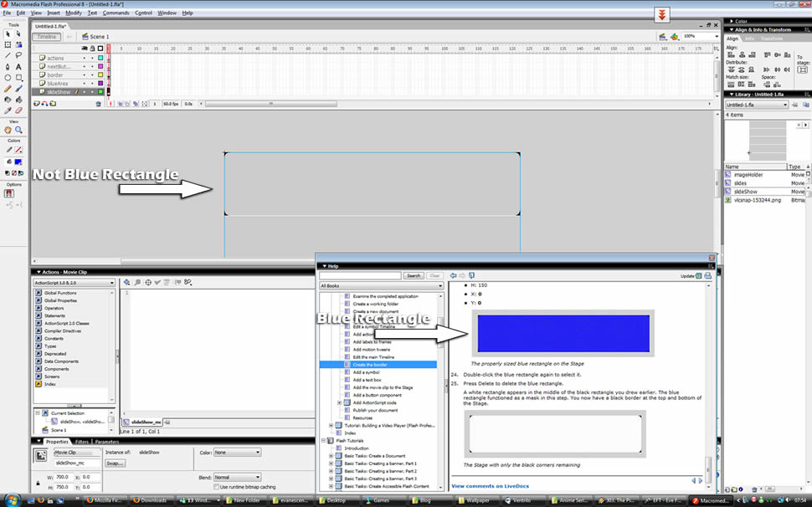Select the Pen tool

pos(8,67)
